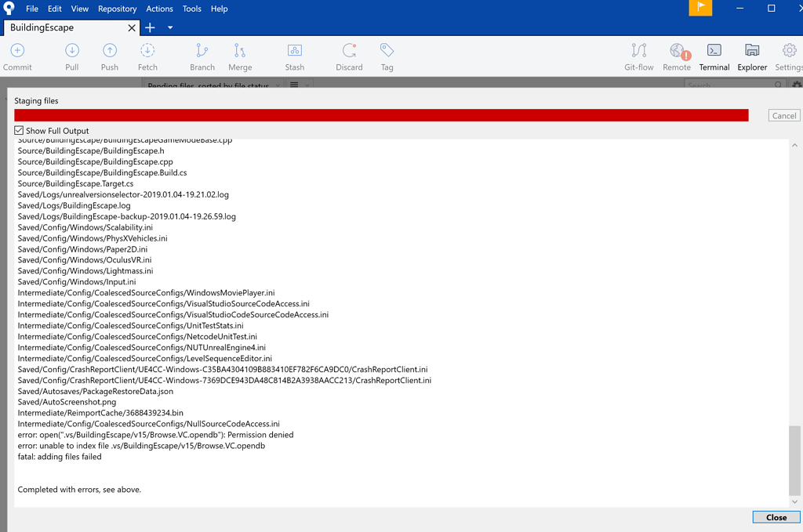Cancel the staging operation
Viewport: 803px width, 532px height.
pyautogui.click(x=783, y=114)
